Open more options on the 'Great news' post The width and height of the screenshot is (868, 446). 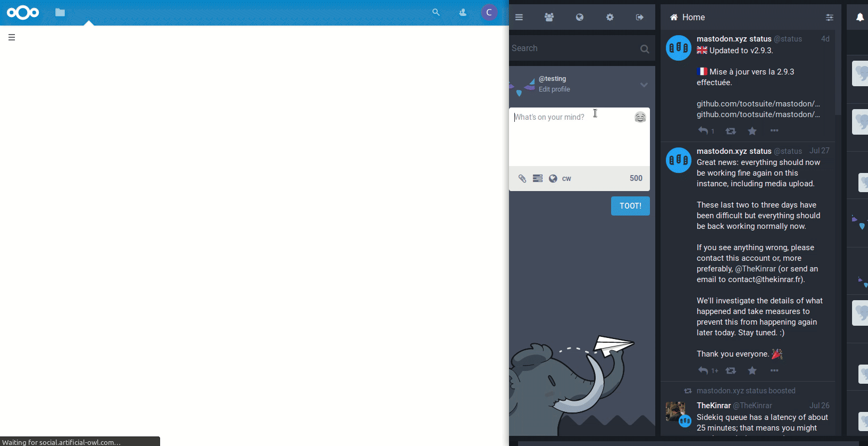(x=774, y=370)
